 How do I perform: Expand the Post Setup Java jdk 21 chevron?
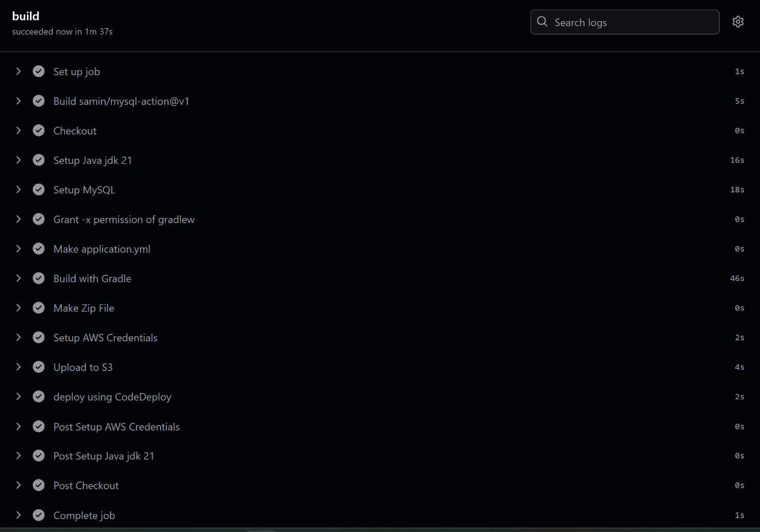pyautogui.click(x=19, y=456)
